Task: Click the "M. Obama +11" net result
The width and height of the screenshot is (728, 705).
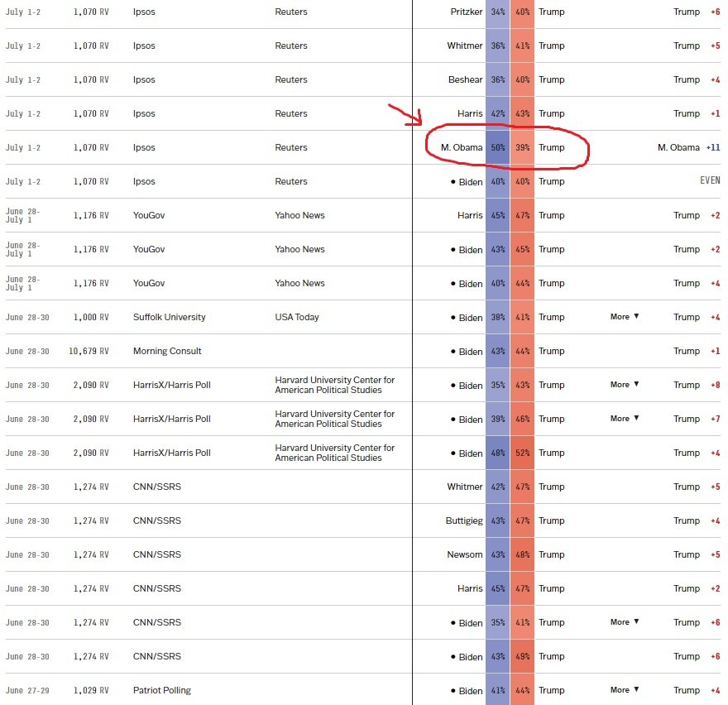Action: tap(688, 147)
